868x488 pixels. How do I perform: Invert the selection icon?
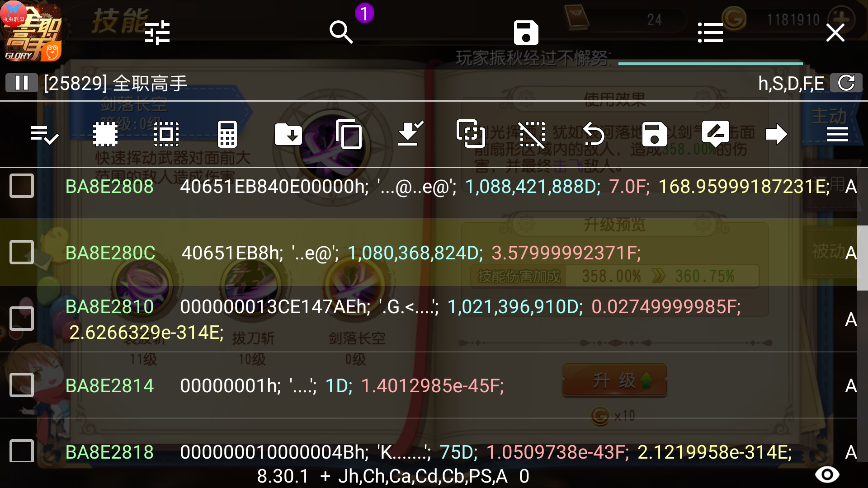(x=166, y=134)
